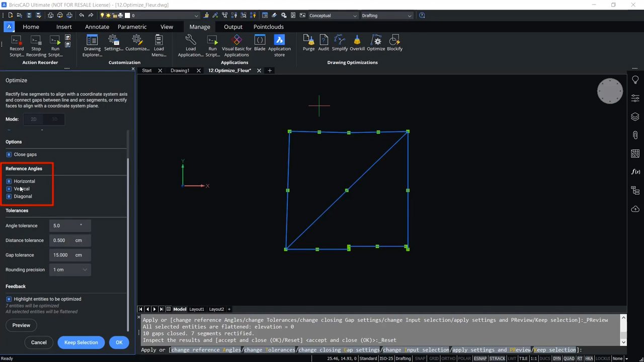Click OK in the Optimize panel

[x=119, y=342]
